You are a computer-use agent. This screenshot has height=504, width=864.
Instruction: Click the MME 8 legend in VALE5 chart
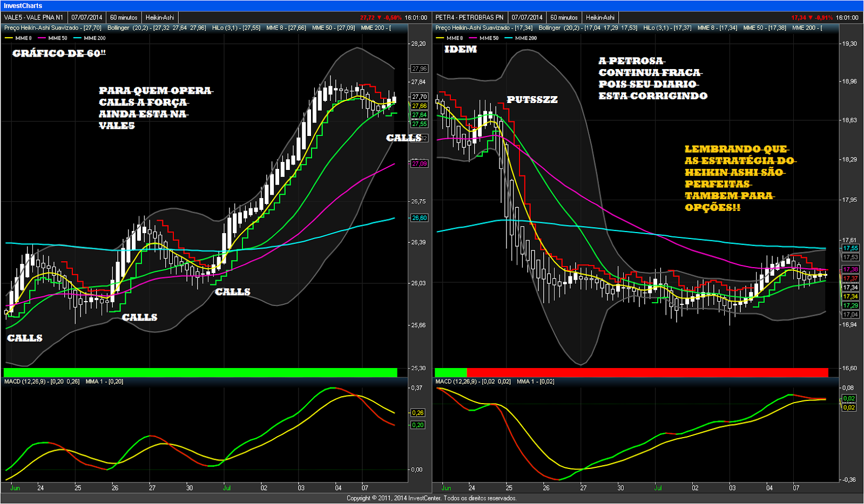tap(19, 38)
